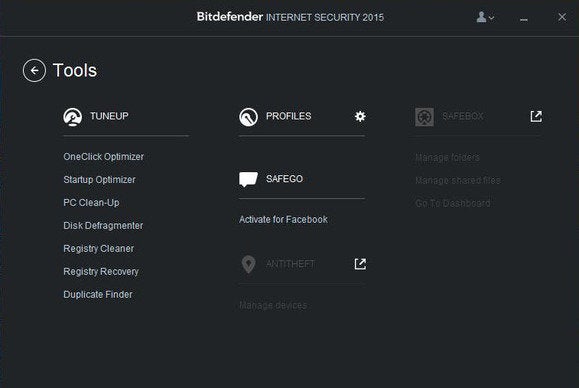This screenshot has width=579, height=388.
Task: Select Activate for Facebook
Action: click(283, 220)
